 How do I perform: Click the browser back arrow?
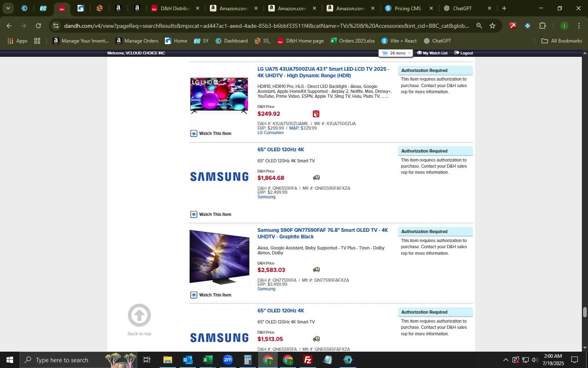click(9, 26)
